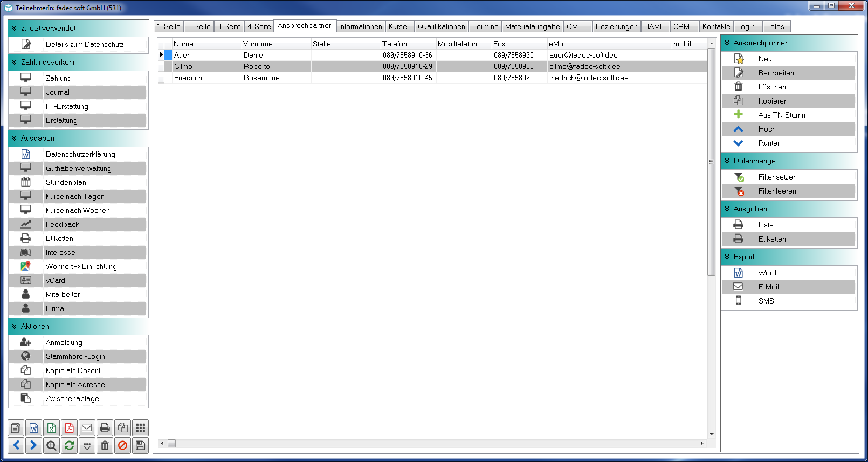
Task: Click the magnifier search icon
Action: point(51,445)
